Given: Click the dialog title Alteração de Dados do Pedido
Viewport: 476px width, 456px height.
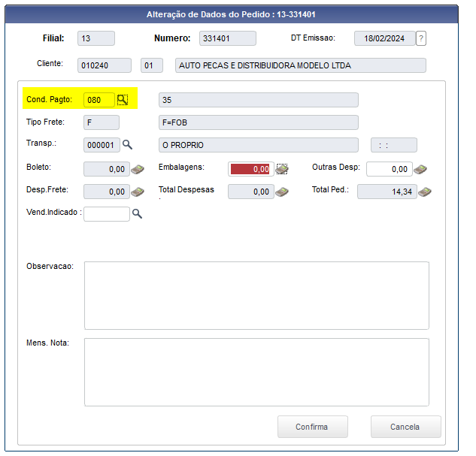Looking at the screenshot, I should 231,14.
